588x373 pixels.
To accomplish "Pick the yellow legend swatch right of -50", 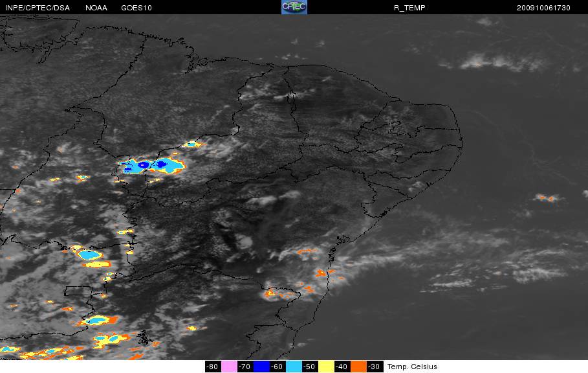I will point(326,367).
